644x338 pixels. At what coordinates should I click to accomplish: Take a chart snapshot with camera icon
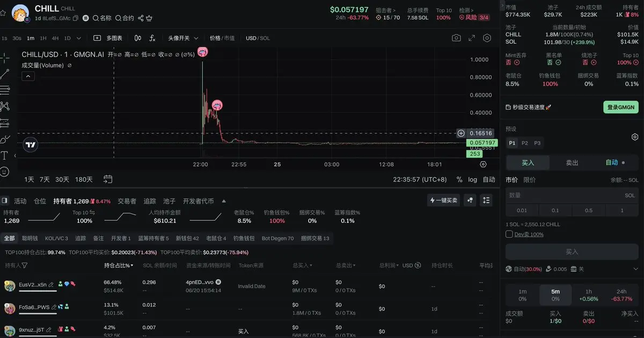pos(456,38)
